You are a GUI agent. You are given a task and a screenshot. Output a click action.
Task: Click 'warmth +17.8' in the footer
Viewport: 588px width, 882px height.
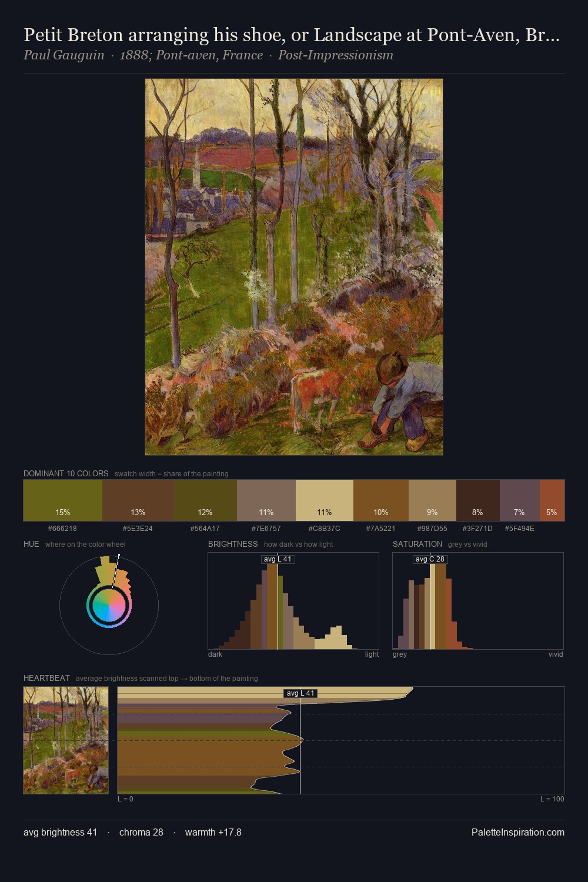click(x=213, y=832)
